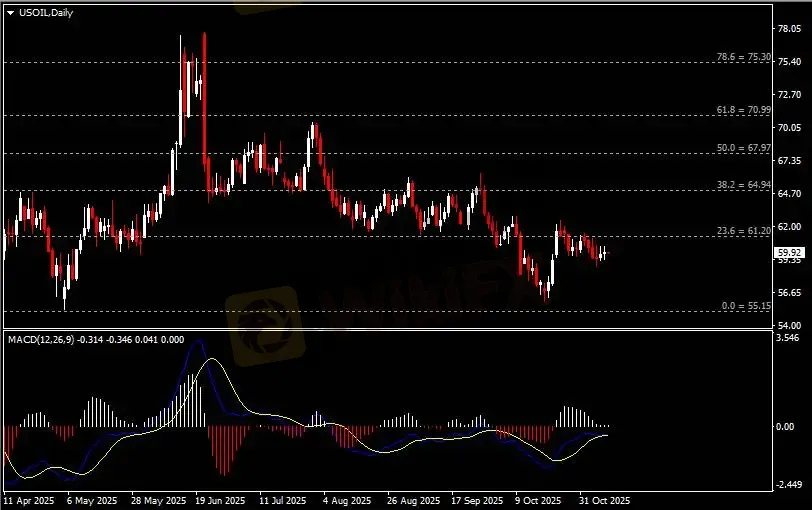The width and height of the screenshot is (812, 510).
Task: Click the current price tag 59.92
Action: [789, 253]
